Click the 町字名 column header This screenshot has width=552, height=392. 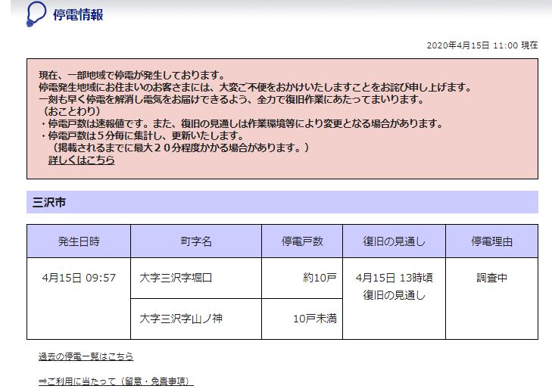coord(196,241)
